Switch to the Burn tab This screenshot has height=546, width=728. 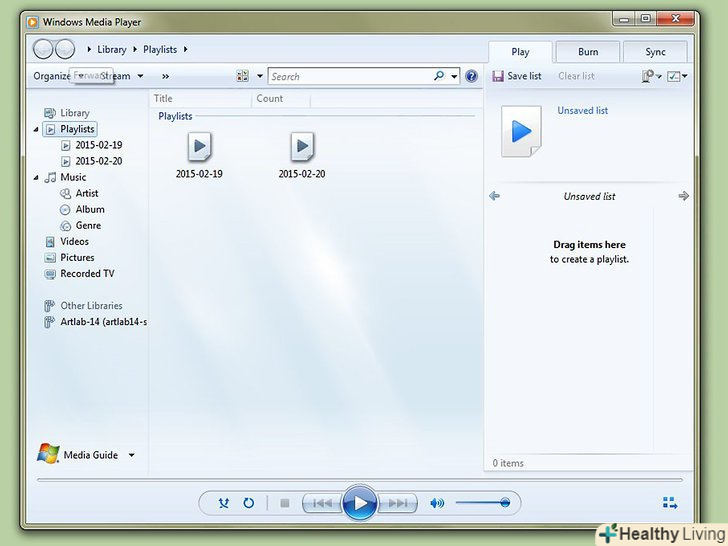coord(587,52)
